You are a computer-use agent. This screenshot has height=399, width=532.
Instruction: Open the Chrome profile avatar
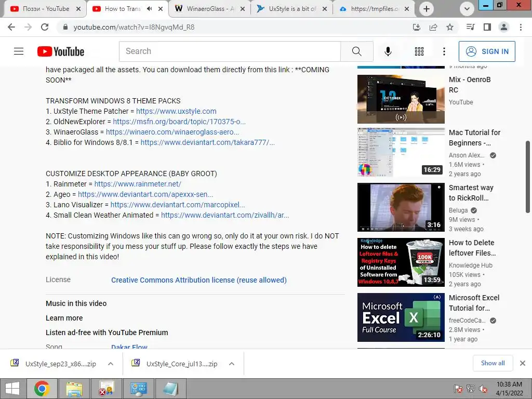(x=504, y=27)
